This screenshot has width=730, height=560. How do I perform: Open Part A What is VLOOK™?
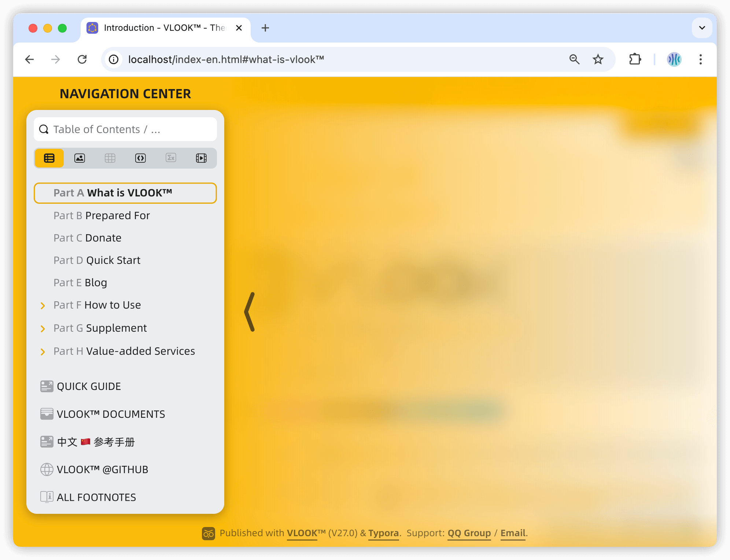tap(125, 193)
